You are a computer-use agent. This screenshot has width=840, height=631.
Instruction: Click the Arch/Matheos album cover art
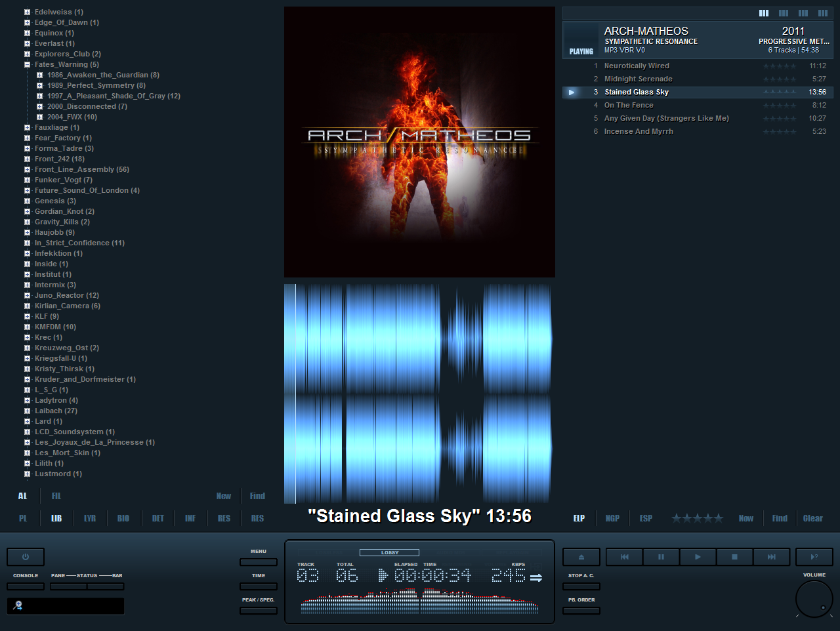(419, 142)
